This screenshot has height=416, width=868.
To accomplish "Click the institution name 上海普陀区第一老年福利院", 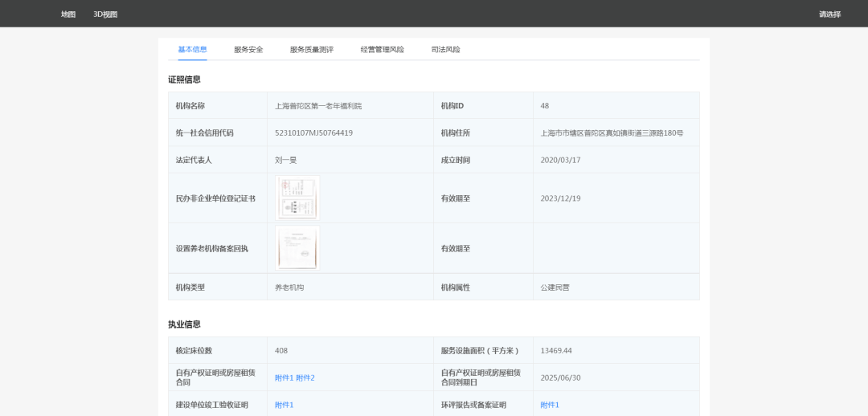I will coord(318,106).
